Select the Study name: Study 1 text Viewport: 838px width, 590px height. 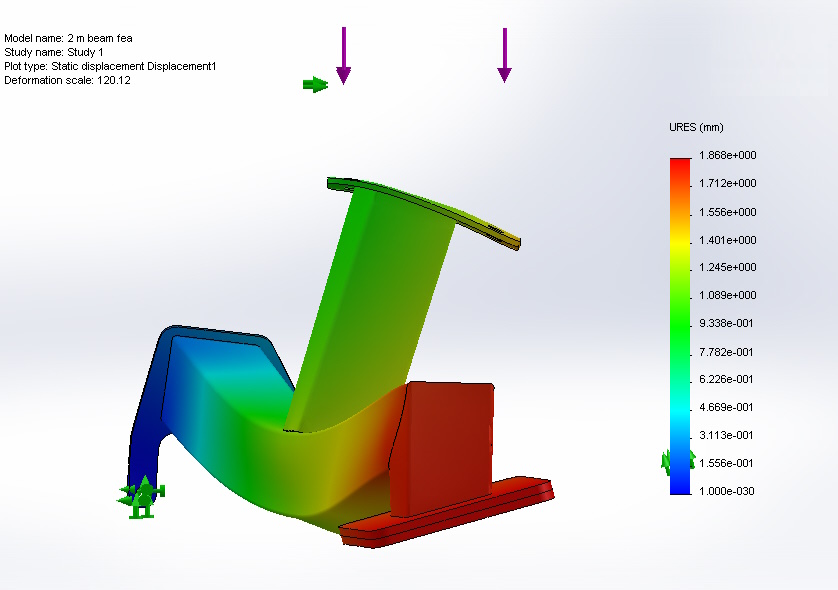pos(54,53)
